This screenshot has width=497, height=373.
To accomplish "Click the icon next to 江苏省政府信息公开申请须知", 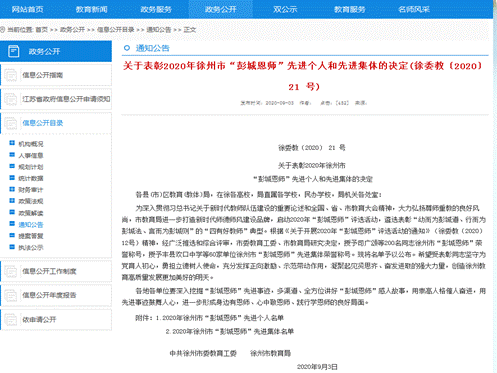I will click(10, 99).
